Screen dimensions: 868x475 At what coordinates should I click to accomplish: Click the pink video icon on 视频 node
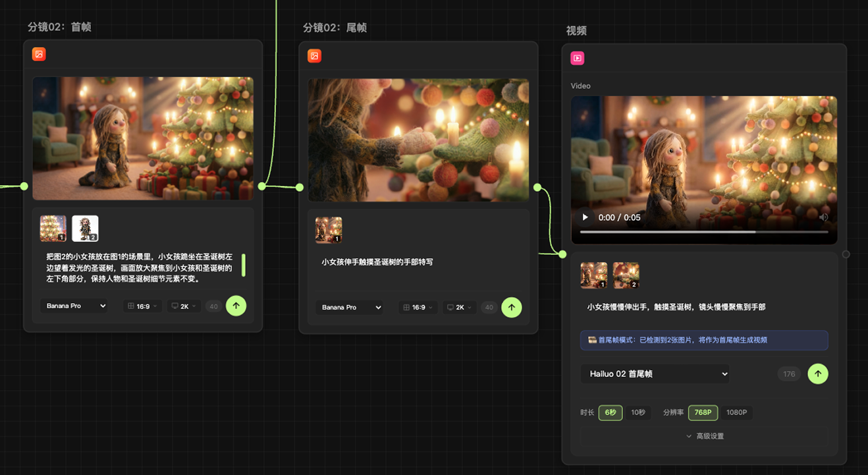[x=578, y=58]
